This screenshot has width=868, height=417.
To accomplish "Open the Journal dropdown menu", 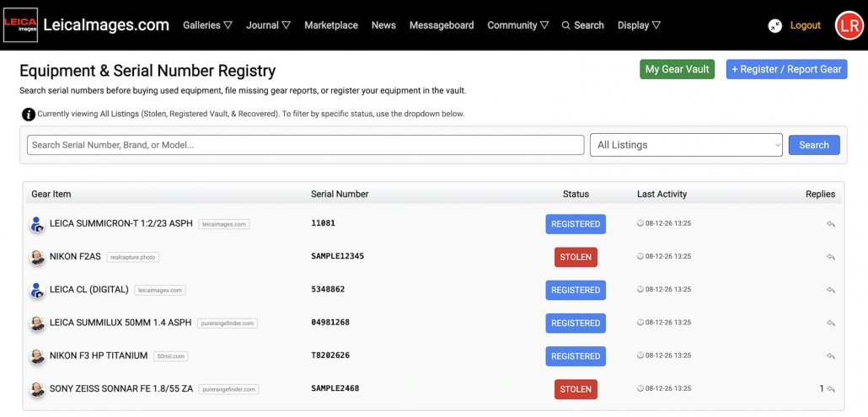I will tap(269, 25).
